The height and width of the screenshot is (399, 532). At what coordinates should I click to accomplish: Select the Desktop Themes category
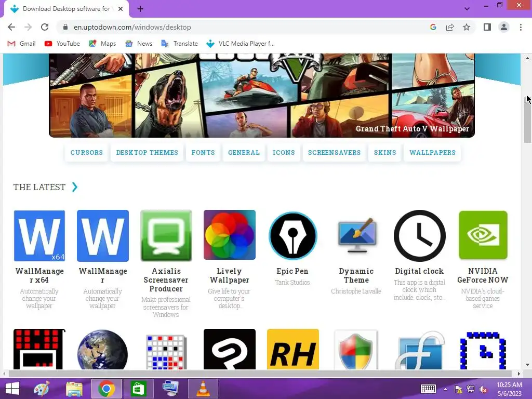(147, 153)
